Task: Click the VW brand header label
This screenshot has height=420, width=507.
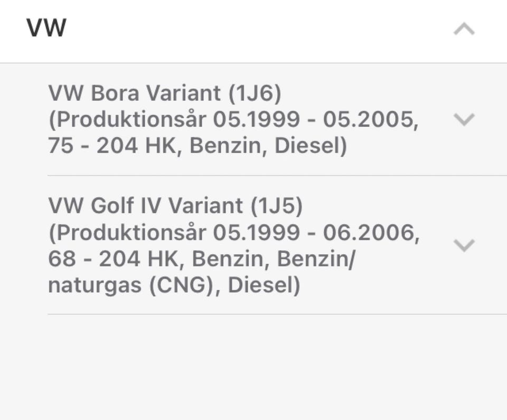Action: coord(46,28)
